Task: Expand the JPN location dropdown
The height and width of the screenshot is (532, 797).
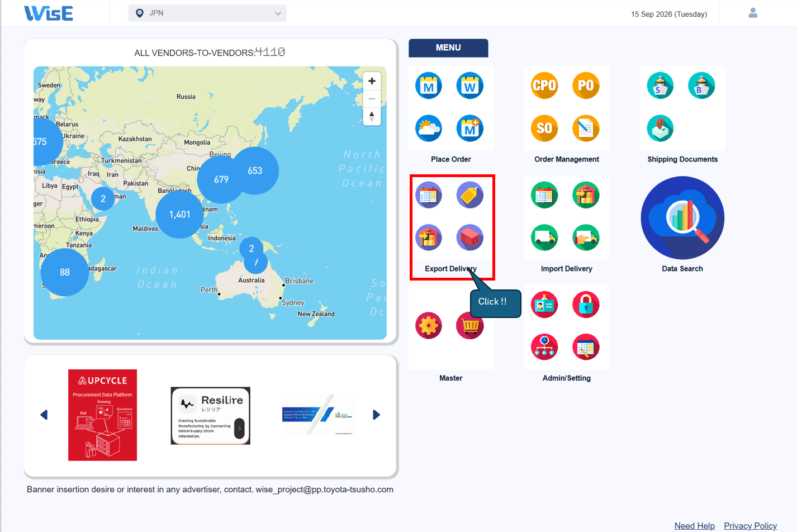Action: 207,13
